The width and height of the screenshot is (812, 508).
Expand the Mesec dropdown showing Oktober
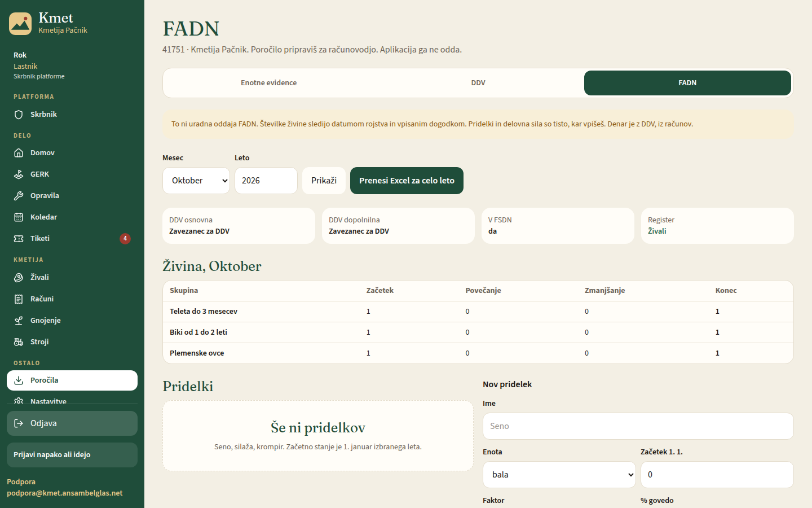tap(196, 181)
